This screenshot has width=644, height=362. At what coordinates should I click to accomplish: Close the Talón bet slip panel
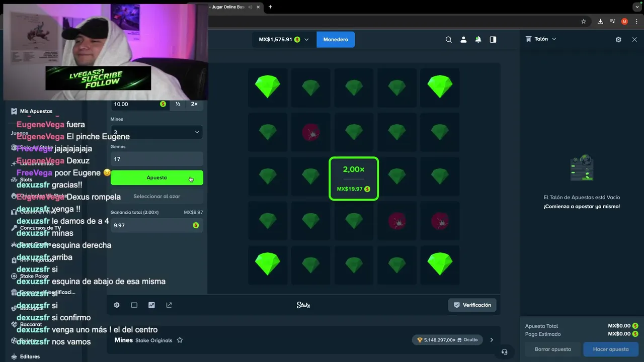[634, 39]
